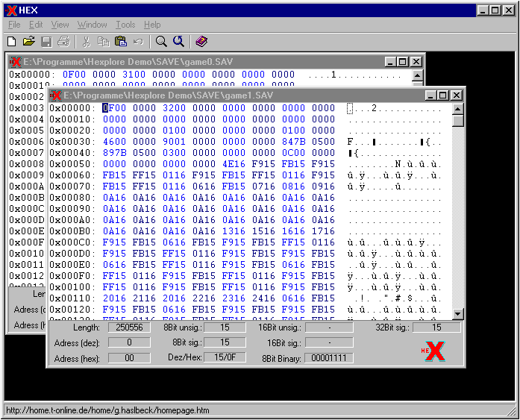
Task: Click the Paste clipboard icon
Action: [121, 42]
